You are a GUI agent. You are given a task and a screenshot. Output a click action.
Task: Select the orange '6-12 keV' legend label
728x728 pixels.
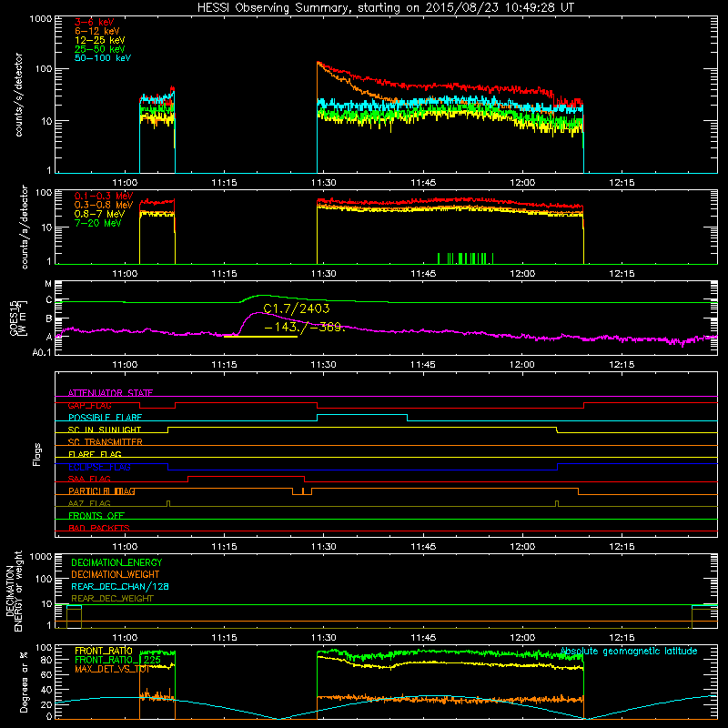[97, 31]
